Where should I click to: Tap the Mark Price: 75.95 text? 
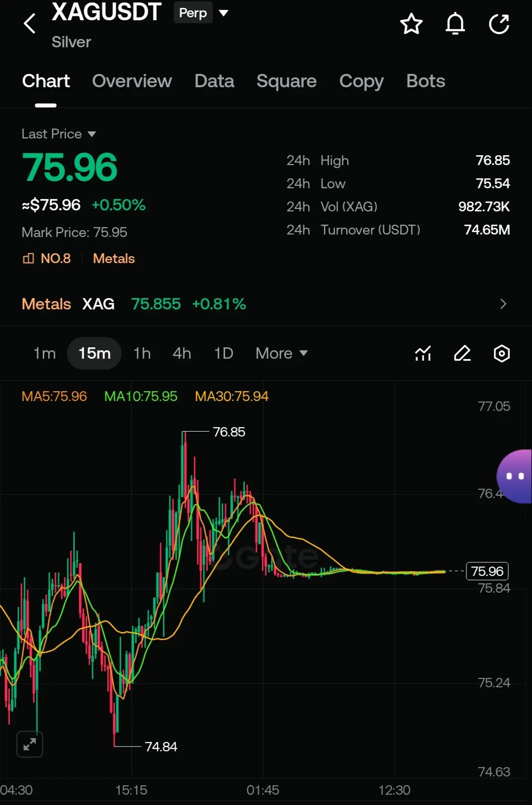(x=74, y=232)
